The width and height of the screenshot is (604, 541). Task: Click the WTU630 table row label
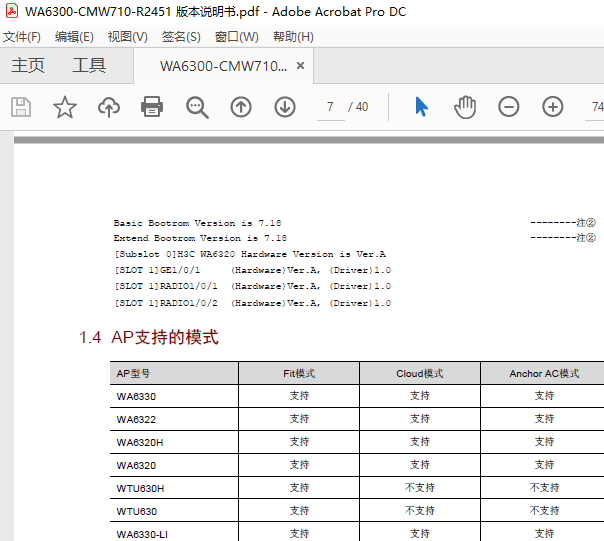pyautogui.click(x=137, y=512)
